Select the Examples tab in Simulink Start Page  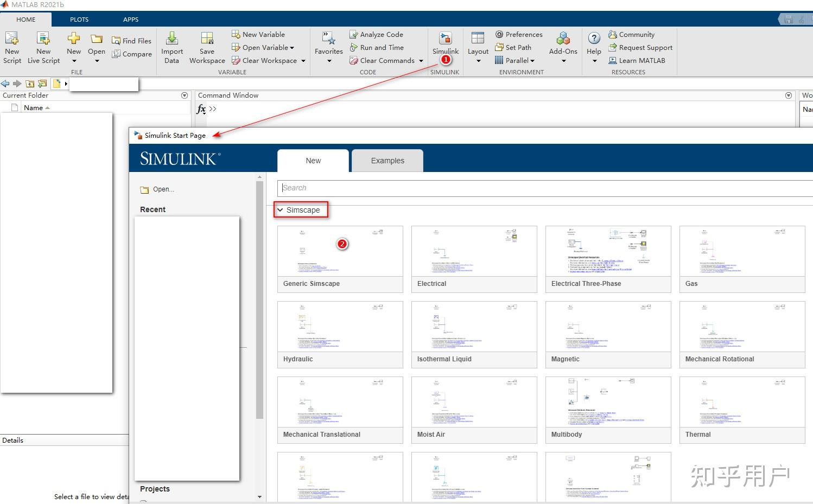[388, 161]
